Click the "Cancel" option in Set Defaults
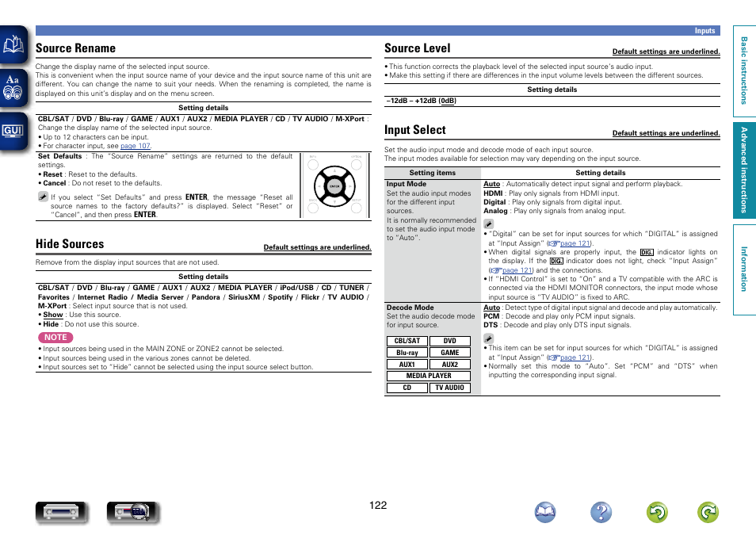 click(55, 183)
